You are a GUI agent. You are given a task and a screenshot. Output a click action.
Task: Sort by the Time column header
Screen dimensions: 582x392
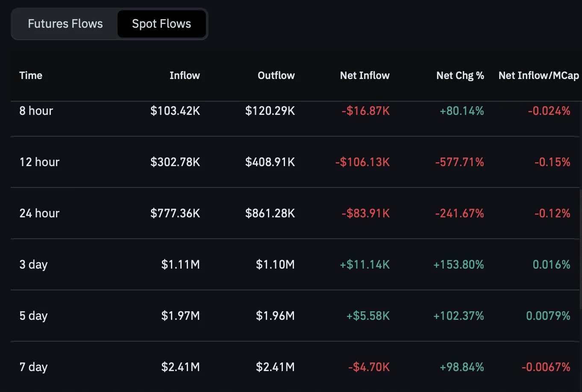pyautogui.click(x=31, y=76)
